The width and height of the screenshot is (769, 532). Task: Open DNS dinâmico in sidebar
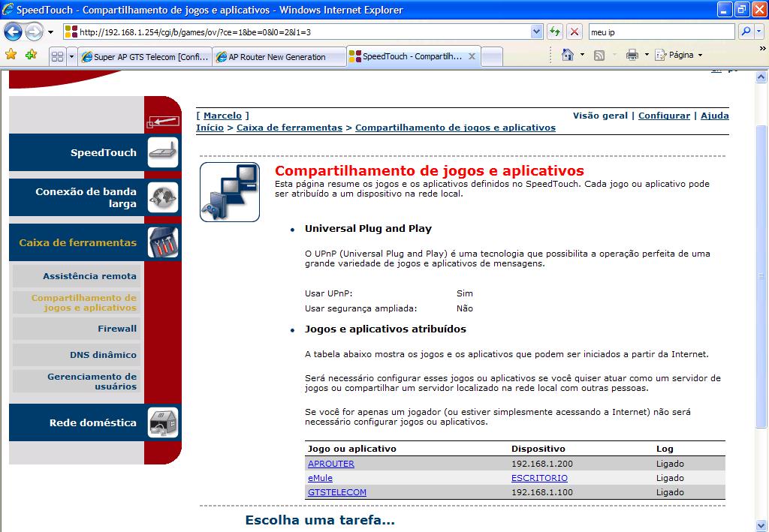[77, 355]
